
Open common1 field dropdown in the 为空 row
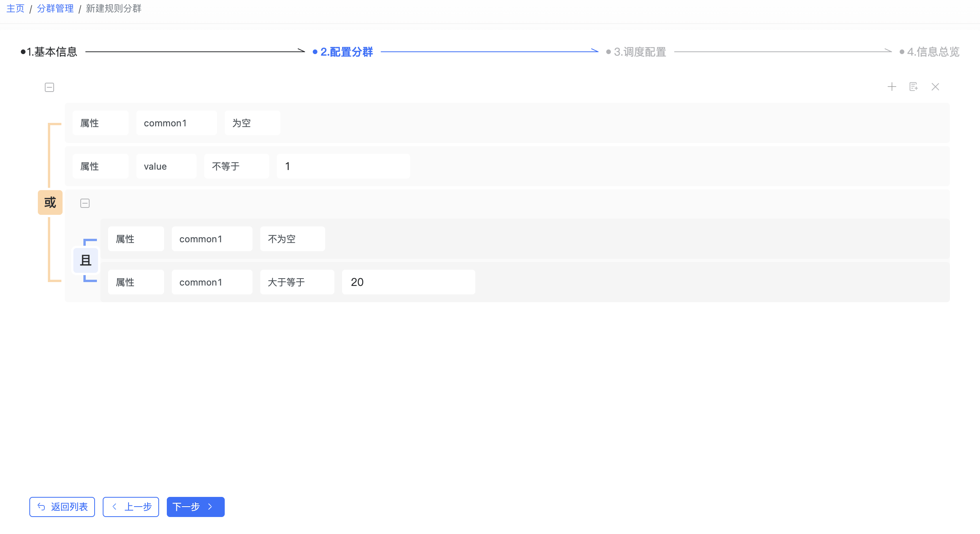click(x=176, y=123)
